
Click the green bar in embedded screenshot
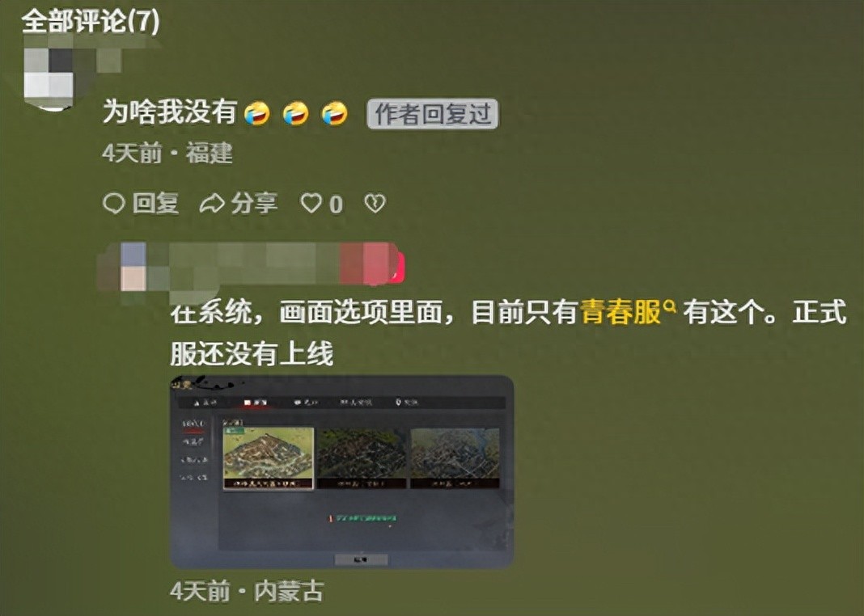tap(366, 518)
